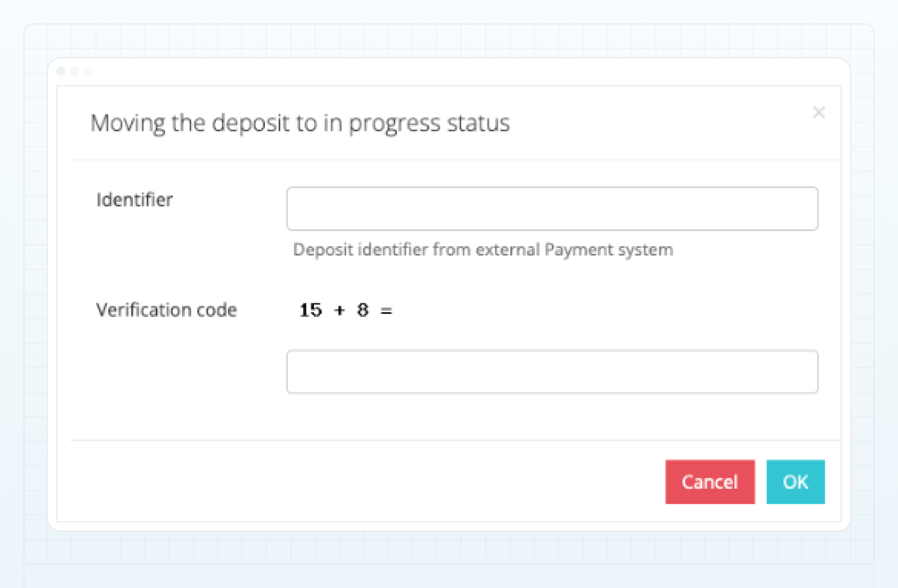
Task: Click OK to confirm deposit status change
Action: (795, 482)
